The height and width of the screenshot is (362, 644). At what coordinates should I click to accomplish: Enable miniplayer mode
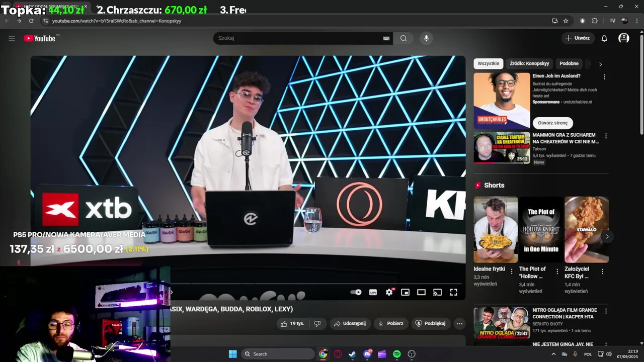point(405,292)
